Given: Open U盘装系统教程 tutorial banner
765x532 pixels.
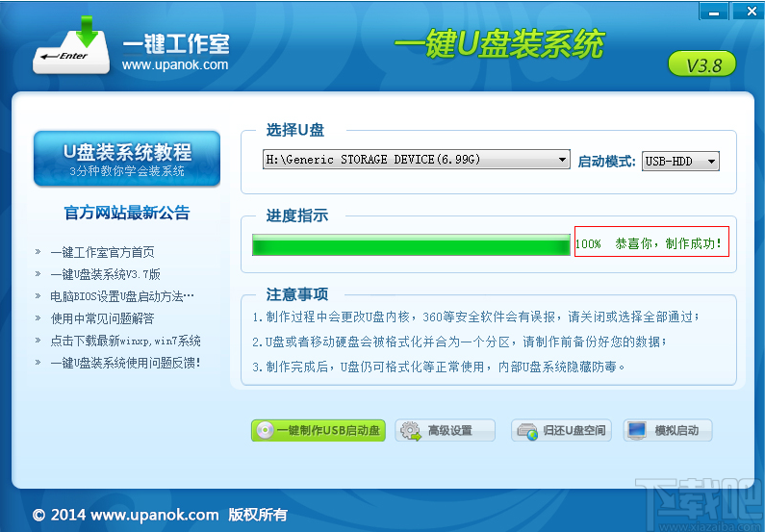Looking at the screenshot, I should coord(127,158).
